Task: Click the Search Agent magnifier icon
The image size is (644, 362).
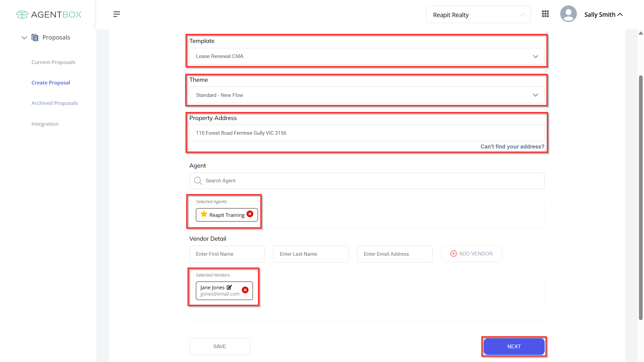Action: (198, 181)
